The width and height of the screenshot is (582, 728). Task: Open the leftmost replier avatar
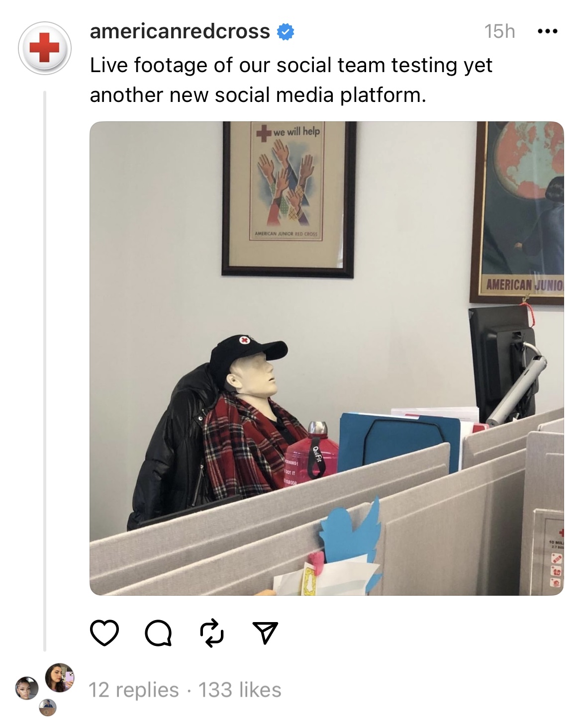click(x=27, y=688)
